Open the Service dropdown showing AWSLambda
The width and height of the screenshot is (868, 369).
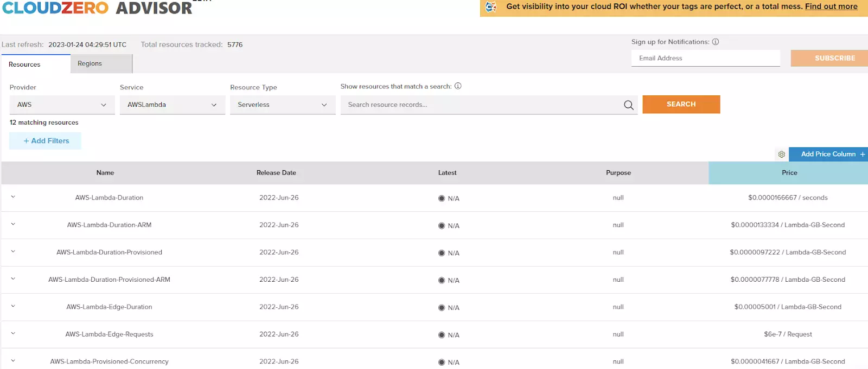pos(173,105)
